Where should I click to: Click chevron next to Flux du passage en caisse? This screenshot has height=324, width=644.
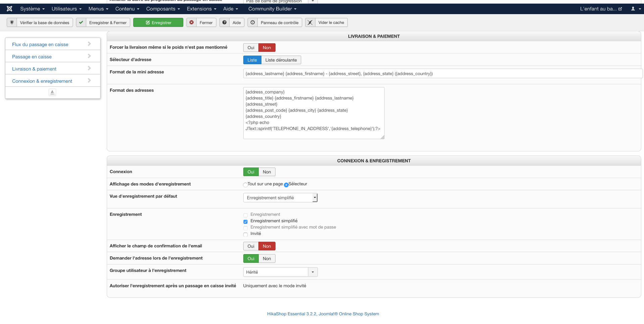click(89, 44)
